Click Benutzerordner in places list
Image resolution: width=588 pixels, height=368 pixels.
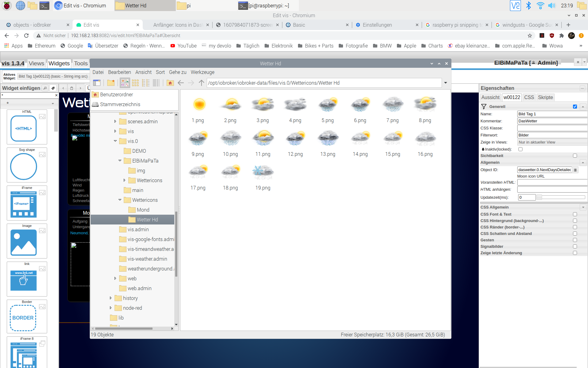116,94
